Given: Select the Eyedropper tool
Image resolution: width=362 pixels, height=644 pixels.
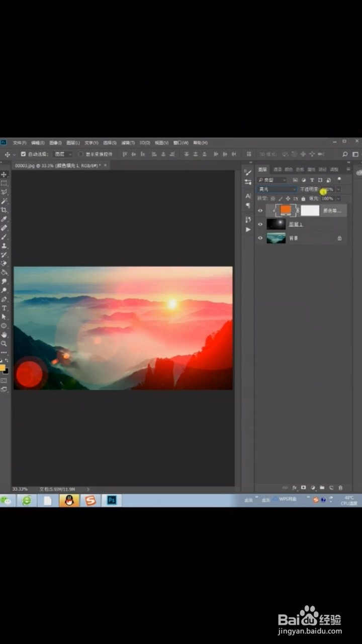Looking at the screenshot, I should pos(4,219).
